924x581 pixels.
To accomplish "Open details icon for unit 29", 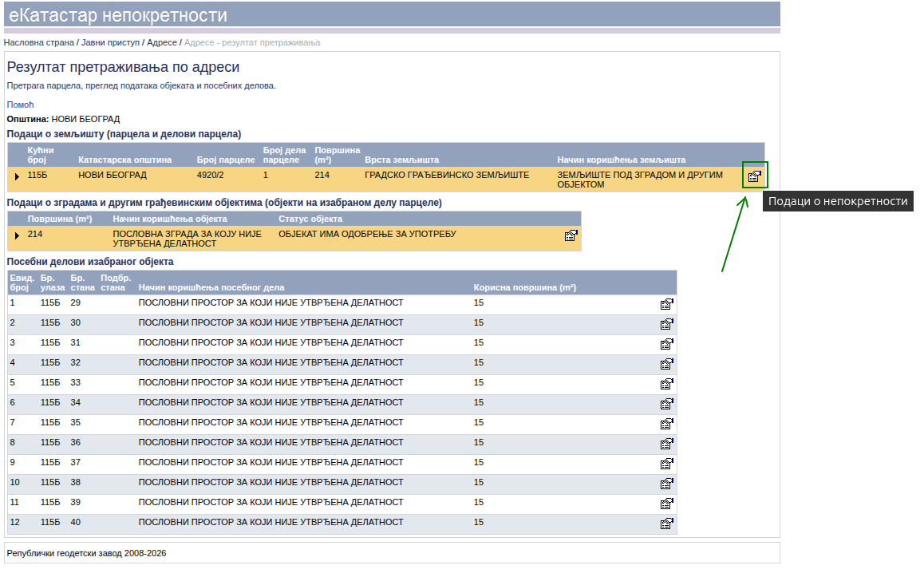I will coord(666,304).
